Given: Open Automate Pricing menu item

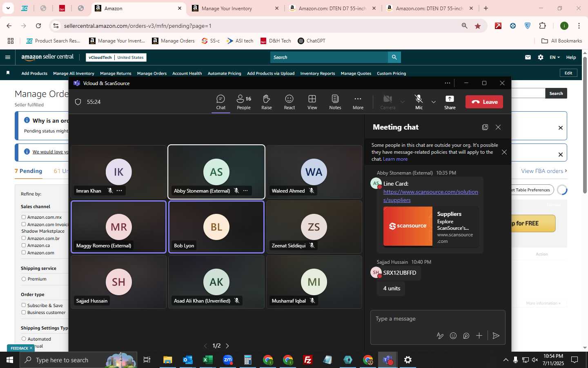Looking at the screenshot, I should [225, 74].
